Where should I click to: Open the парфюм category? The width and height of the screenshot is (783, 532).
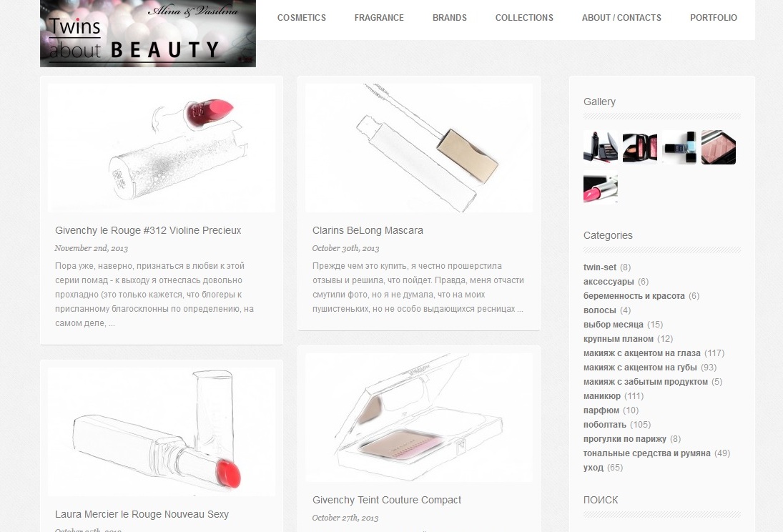pos(601,410)
